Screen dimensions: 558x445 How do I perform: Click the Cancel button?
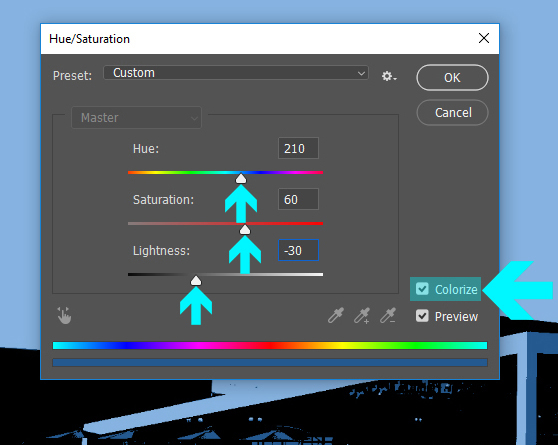(x=452, y=112)
